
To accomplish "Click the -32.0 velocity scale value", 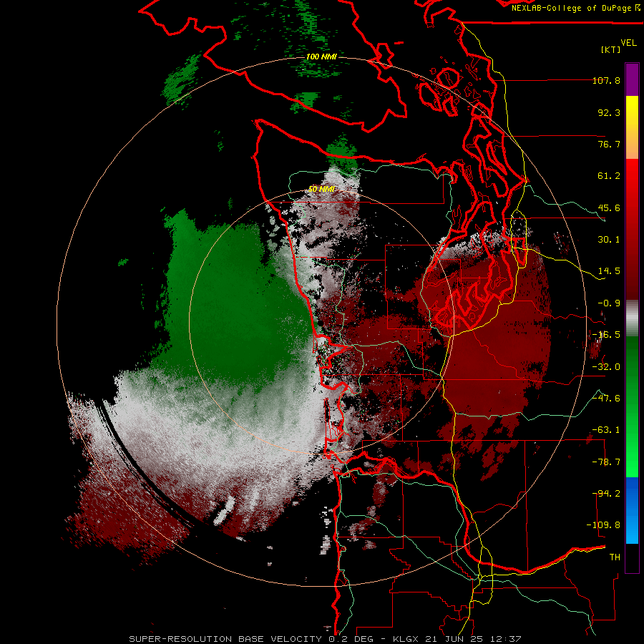I will pyautogui.click(x=606, y=367).
